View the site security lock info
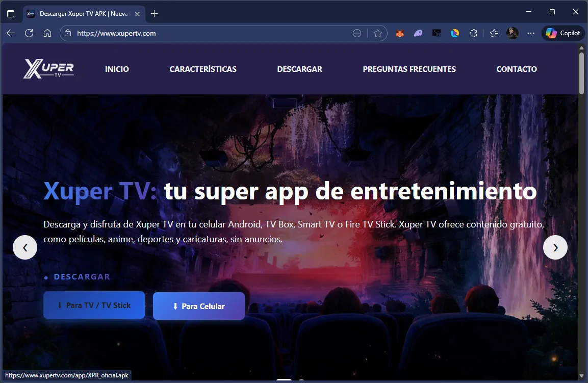Image resolution: width=588 pixels, height=383 pixels. coord(68,33)
